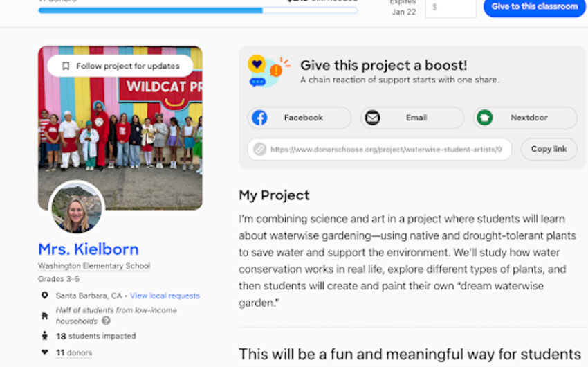
Task: Open Washington Elementary School link
Action: (x=93, y=266)
